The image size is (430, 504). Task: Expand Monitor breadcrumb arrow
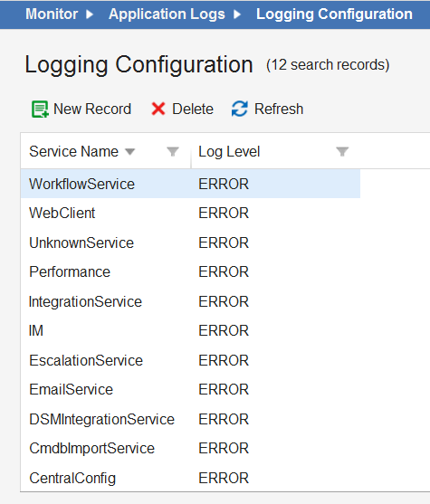pyautogui.click(x=90, y=14)
